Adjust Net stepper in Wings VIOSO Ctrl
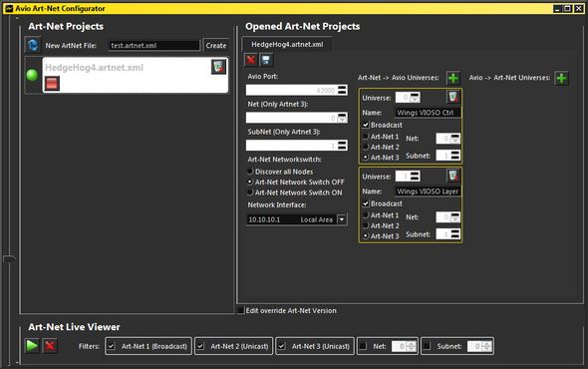Screen dimensions: 588x369 (454, 139)
